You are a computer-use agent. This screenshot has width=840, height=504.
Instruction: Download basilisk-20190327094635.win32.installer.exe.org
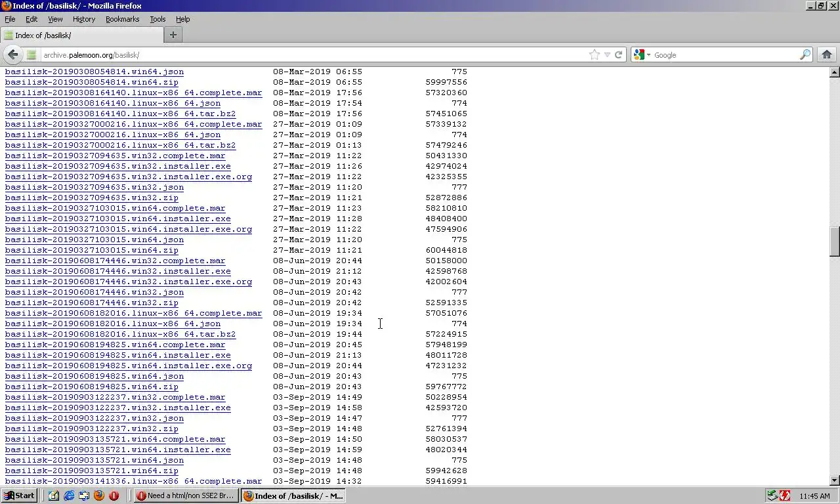coord(129,177)
